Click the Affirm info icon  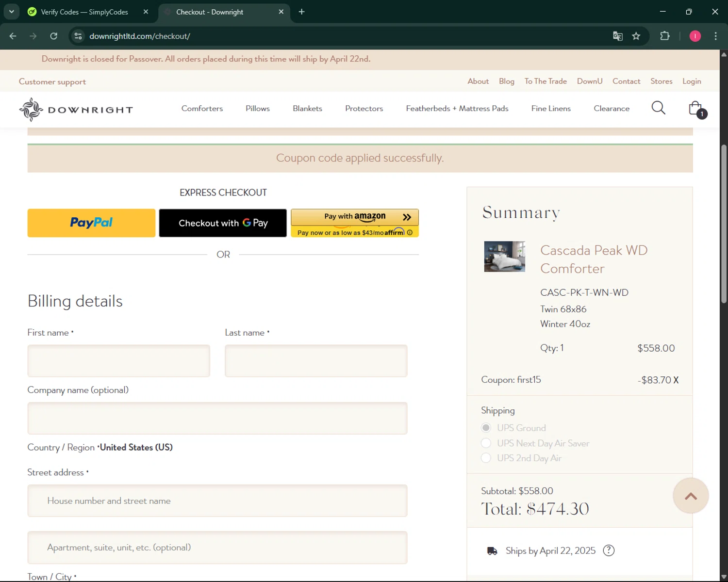[410, 233]
